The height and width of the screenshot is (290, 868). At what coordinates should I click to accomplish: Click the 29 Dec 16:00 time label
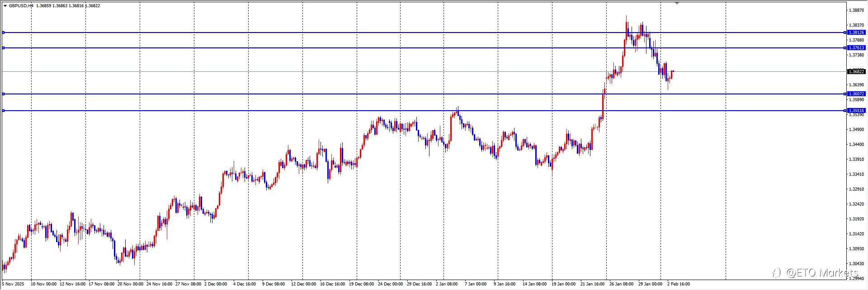tap(420, 284)
